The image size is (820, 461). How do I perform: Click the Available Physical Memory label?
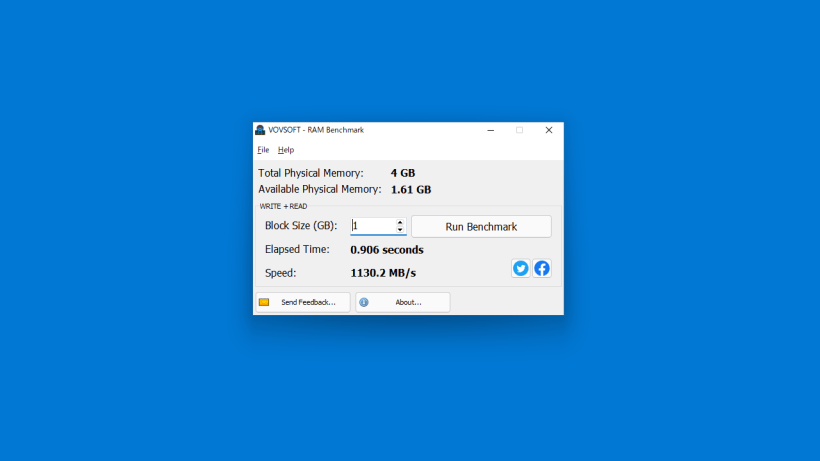point(320,189)
